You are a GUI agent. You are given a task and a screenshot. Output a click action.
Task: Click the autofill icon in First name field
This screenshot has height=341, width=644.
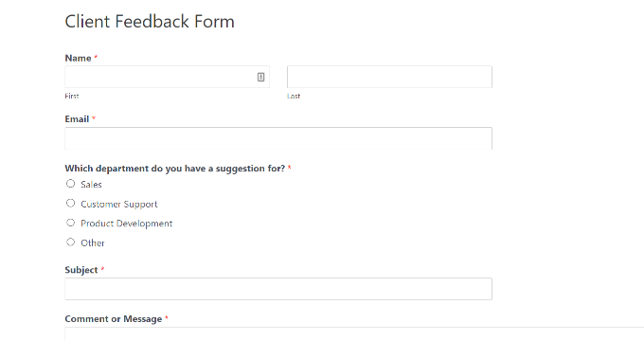pyautogui.click(x=260, y=77)
